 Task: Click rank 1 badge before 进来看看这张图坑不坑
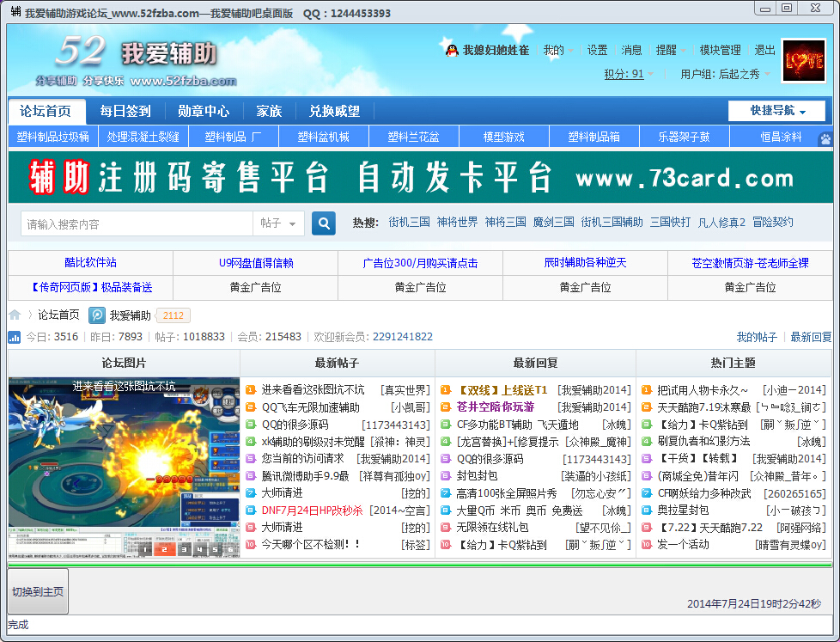(250, 389)
